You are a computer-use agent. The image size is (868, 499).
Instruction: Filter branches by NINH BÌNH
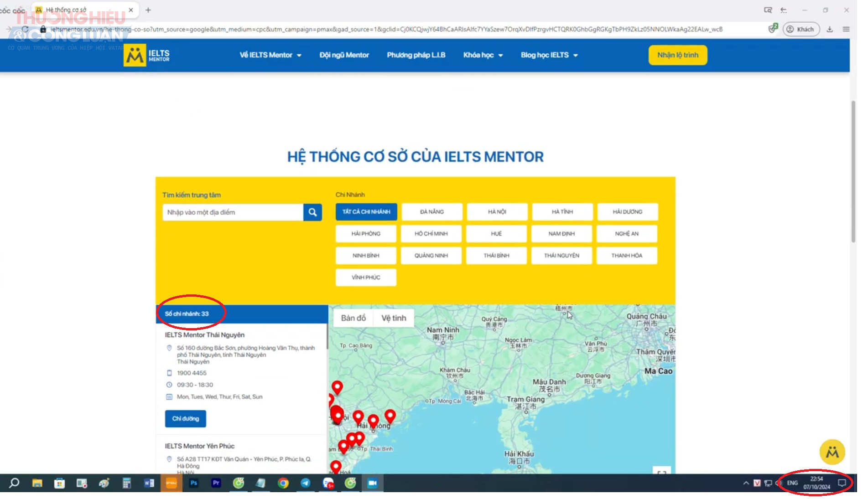click(x=366, y=256)
